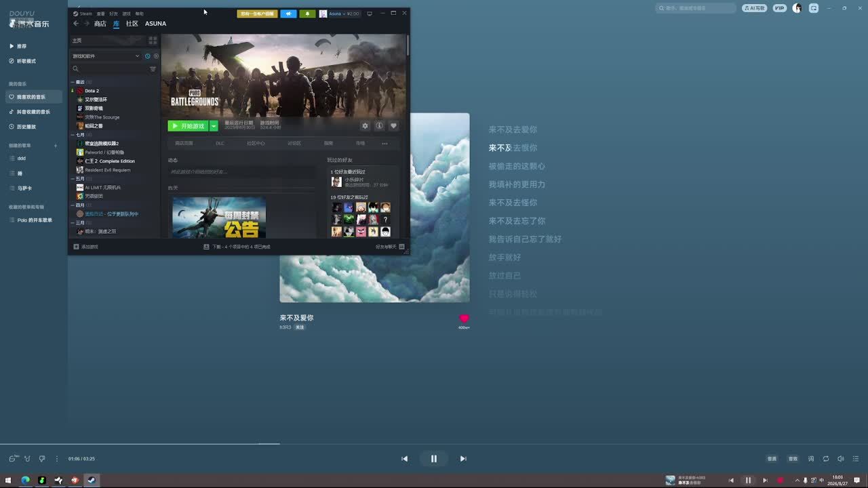Open Polo 的开车歌单 playlist
This screenshot has height=488, width=868.
(34, 220)
